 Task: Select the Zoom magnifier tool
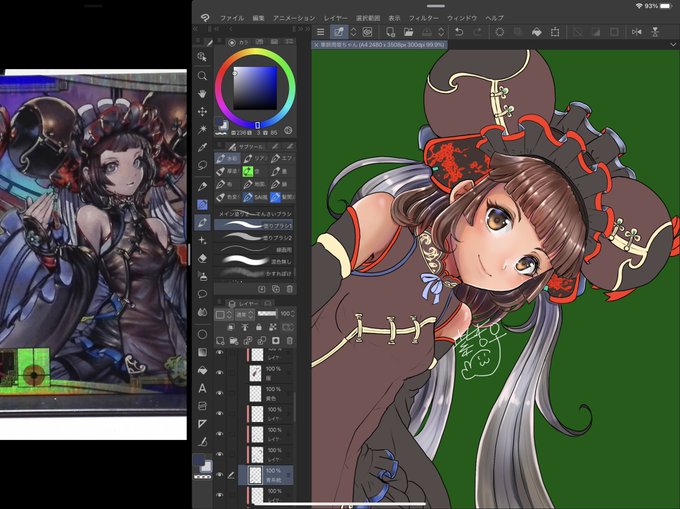click(x=202, y=76)
